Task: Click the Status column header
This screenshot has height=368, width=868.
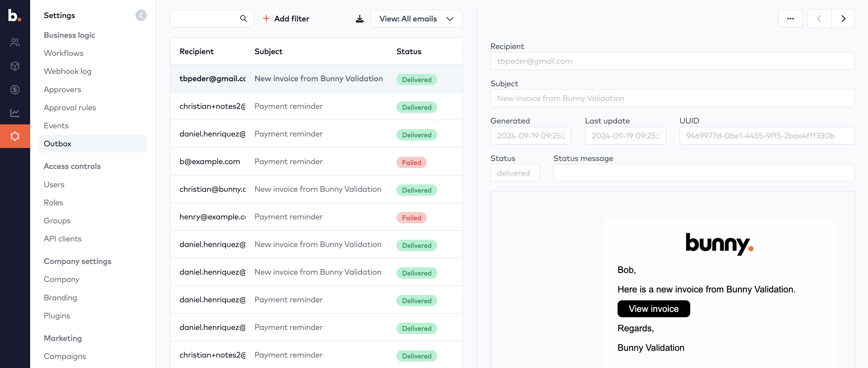Action: pyautogui.click(x=409, y=51)
